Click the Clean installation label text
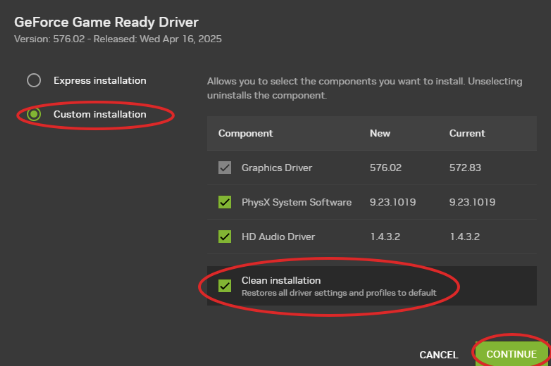Screen dimensions: 551x366 click(281, 281)
